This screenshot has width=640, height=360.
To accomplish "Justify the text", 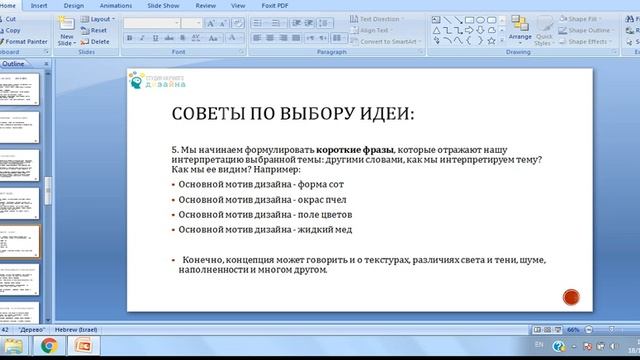I will click(296, 38).
